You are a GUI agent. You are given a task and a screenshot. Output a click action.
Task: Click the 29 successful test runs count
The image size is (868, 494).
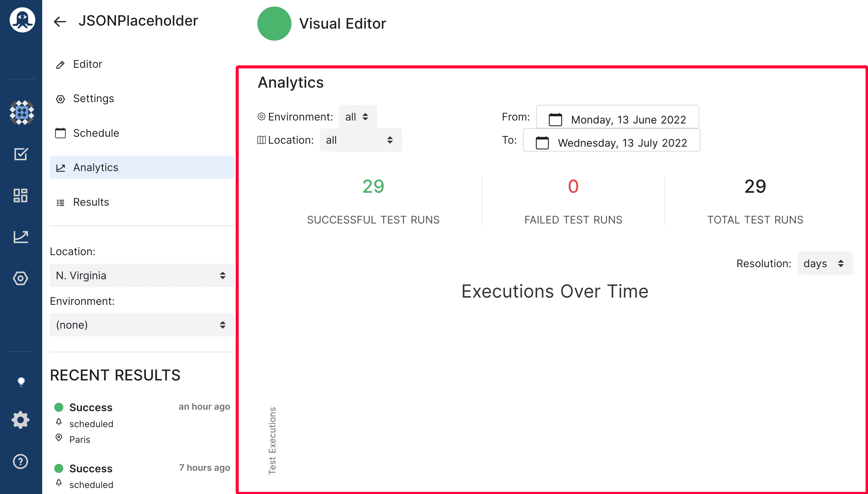(373, 186)
